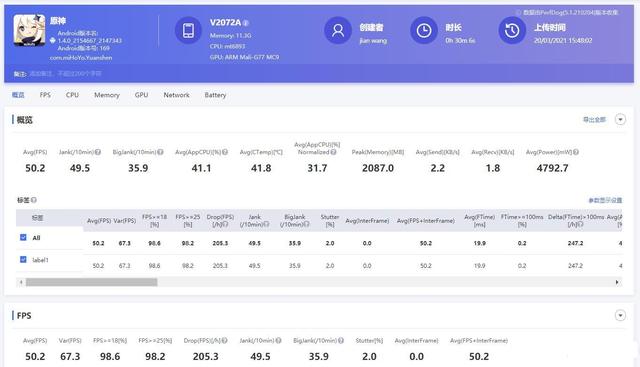Screen dimensions: 640x367
Task: Collapse the FPS section
Action: click(620, 315)
